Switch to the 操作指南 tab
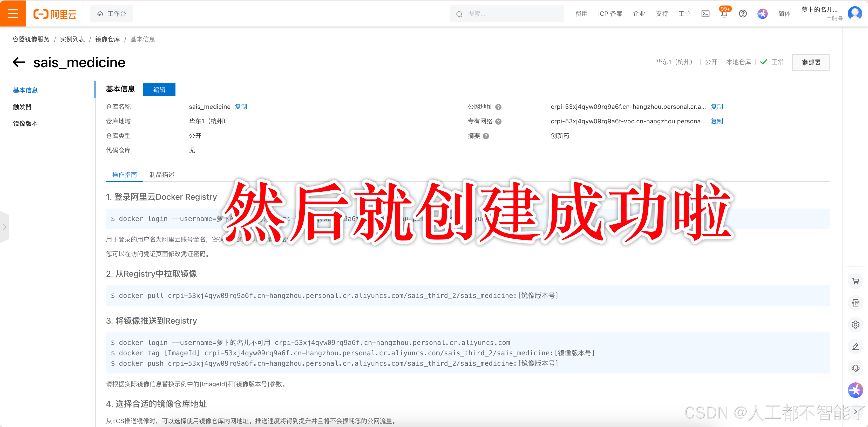Image resolution: width=868 pixels, height=427 pixels. click(124, 175)
